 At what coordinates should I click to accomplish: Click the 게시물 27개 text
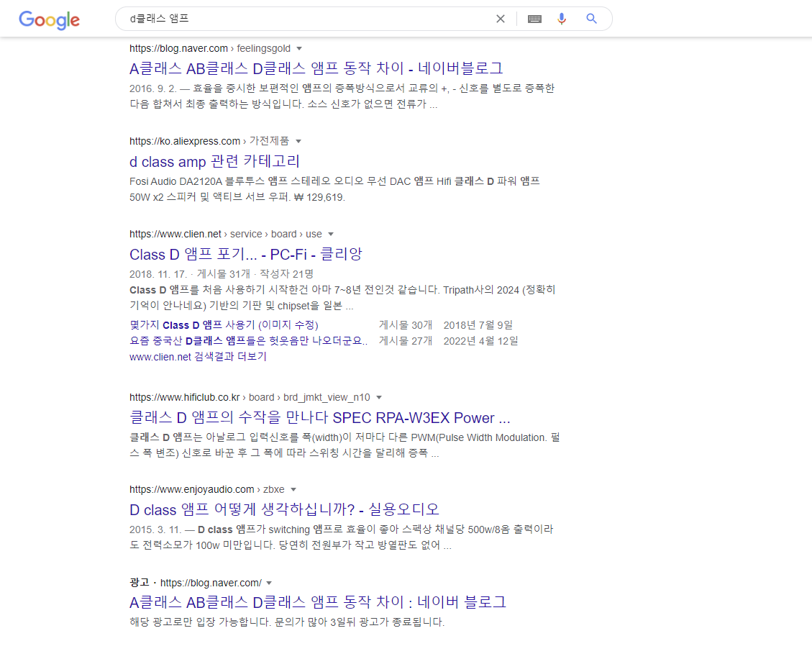[406, 341]
